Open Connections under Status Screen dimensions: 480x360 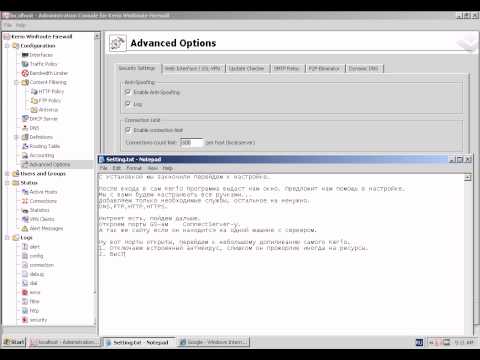[39, 201]
